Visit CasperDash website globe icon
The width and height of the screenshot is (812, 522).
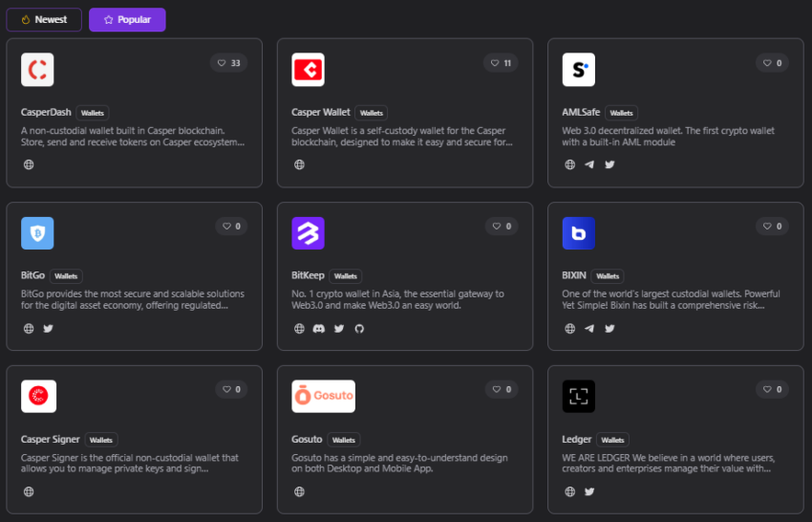[x=29, y=164]
